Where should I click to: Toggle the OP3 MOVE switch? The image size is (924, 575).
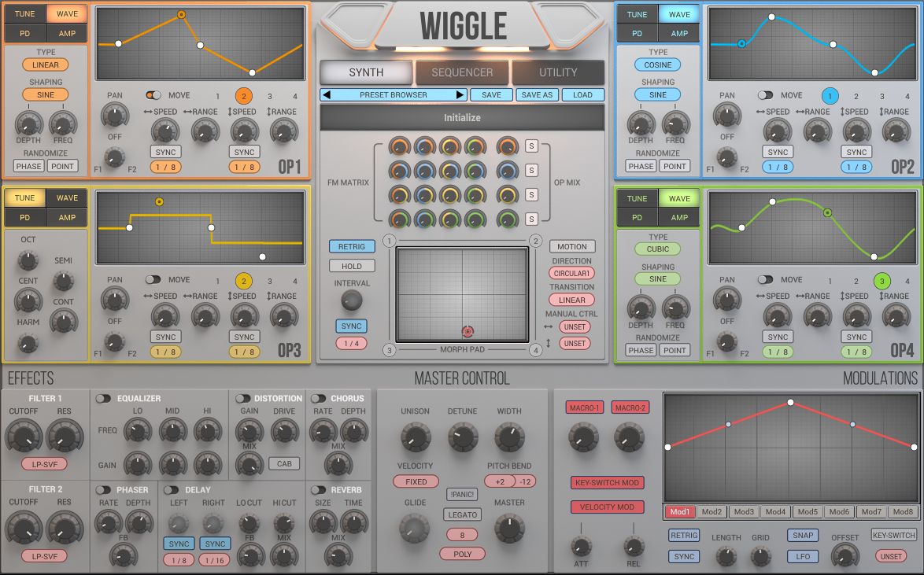[x=153, y=280]
